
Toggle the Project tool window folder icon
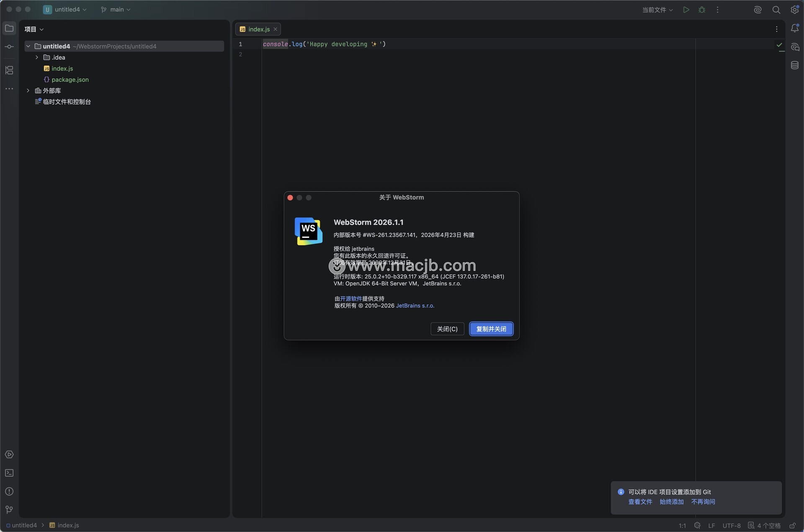pos(9,28)
